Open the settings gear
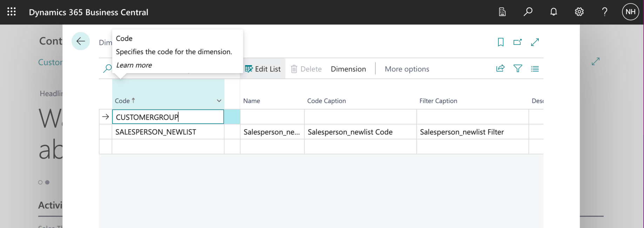The width and height of the screenshot is (644, 228). click(579, 12)
